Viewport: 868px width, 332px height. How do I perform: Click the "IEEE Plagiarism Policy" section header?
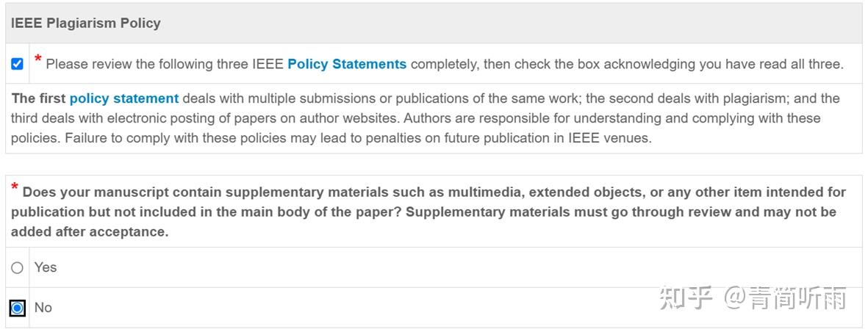click(x=86, y=23)
